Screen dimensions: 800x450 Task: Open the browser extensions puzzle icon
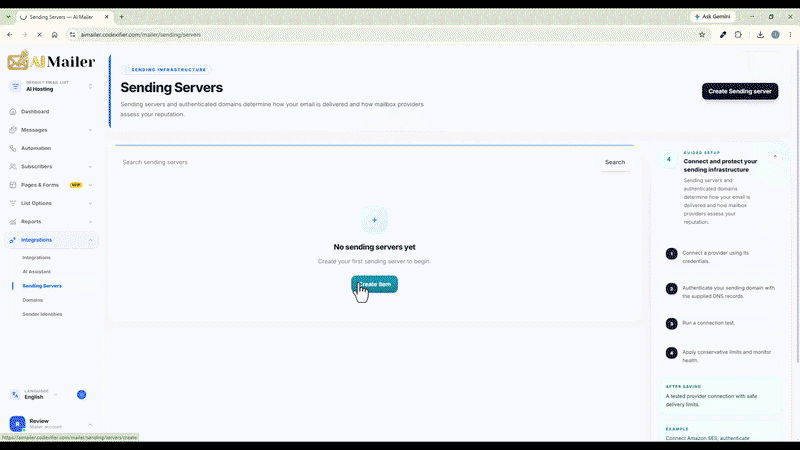[738, 35]
